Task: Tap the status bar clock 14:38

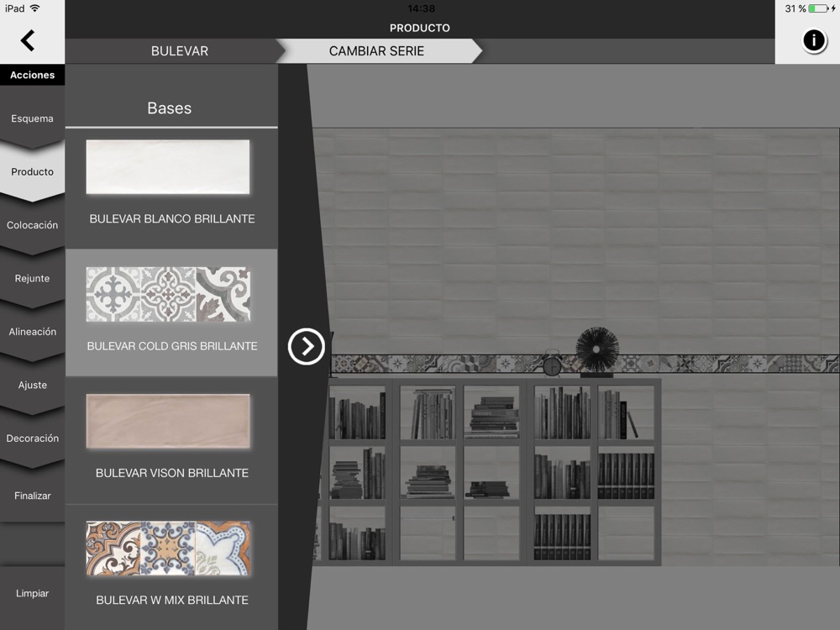Action: [421, 8]
